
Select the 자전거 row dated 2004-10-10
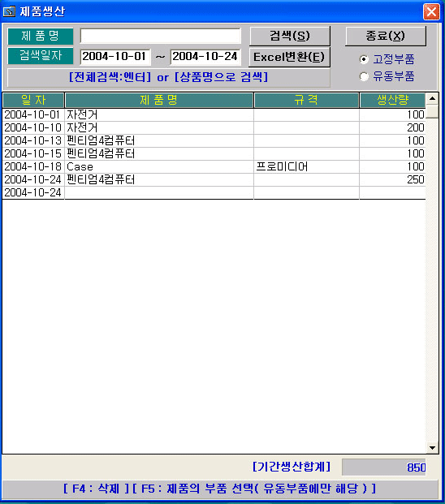tap(214, 128)
